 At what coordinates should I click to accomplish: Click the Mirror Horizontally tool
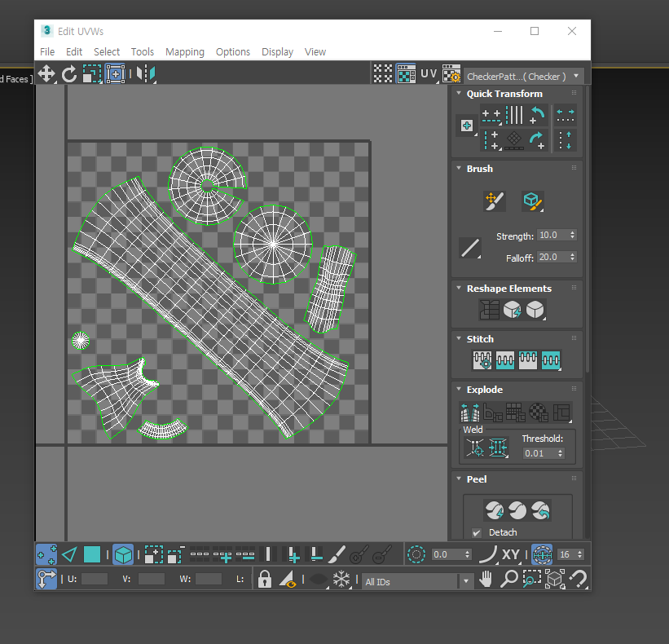pos(145,74)
